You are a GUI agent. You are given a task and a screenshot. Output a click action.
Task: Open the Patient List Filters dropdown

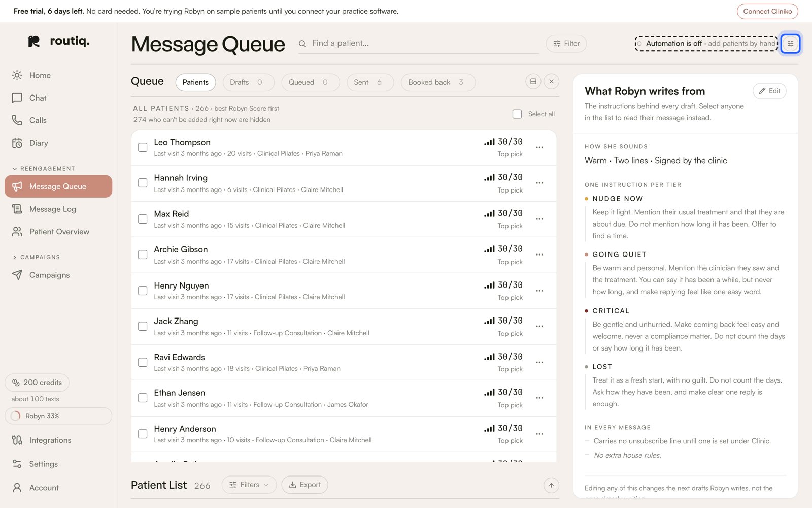[x=249, y=485]
